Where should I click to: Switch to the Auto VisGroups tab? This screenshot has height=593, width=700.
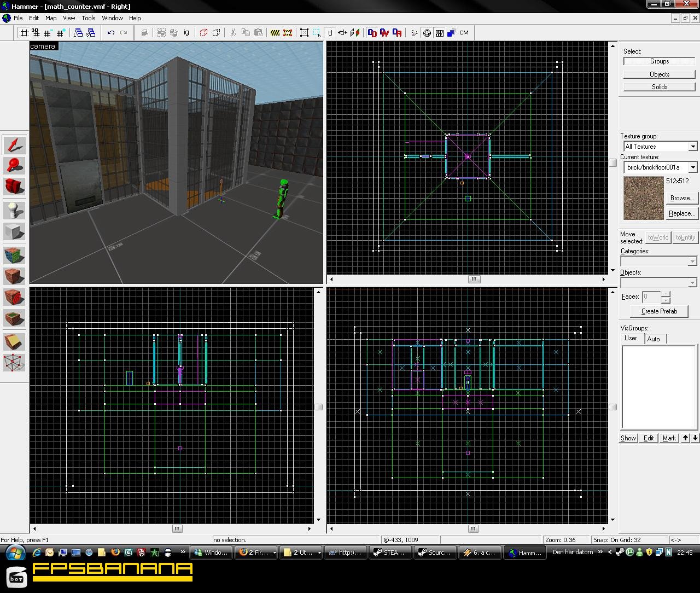[x=655, y=339]
